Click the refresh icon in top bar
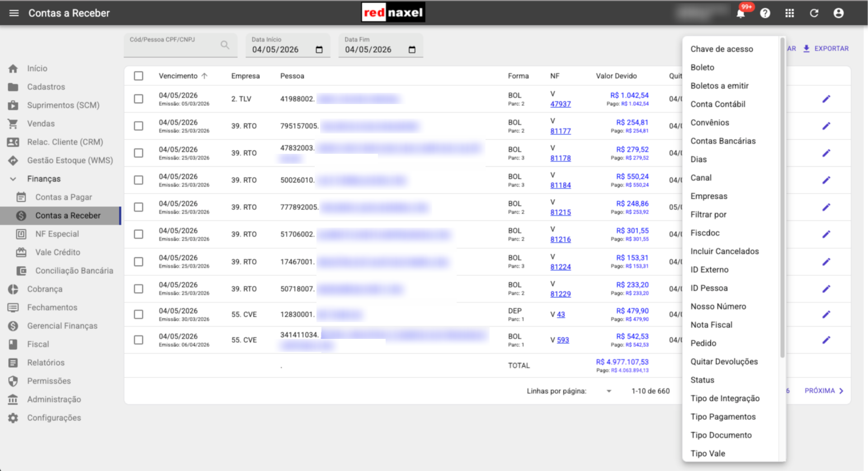Image resolution: width=868 pixels, height=471 pixels. point(814,13)
